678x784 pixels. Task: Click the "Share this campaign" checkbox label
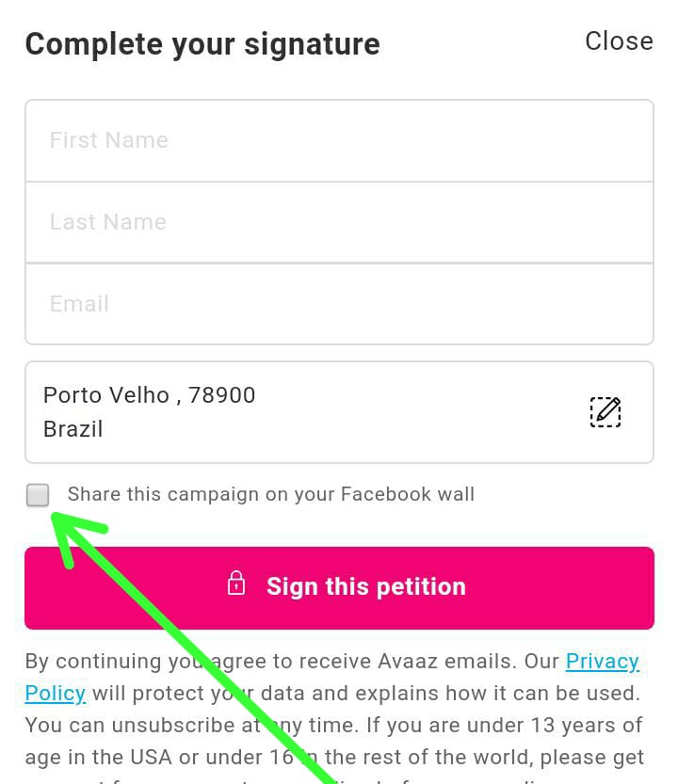tap(270, 494)
